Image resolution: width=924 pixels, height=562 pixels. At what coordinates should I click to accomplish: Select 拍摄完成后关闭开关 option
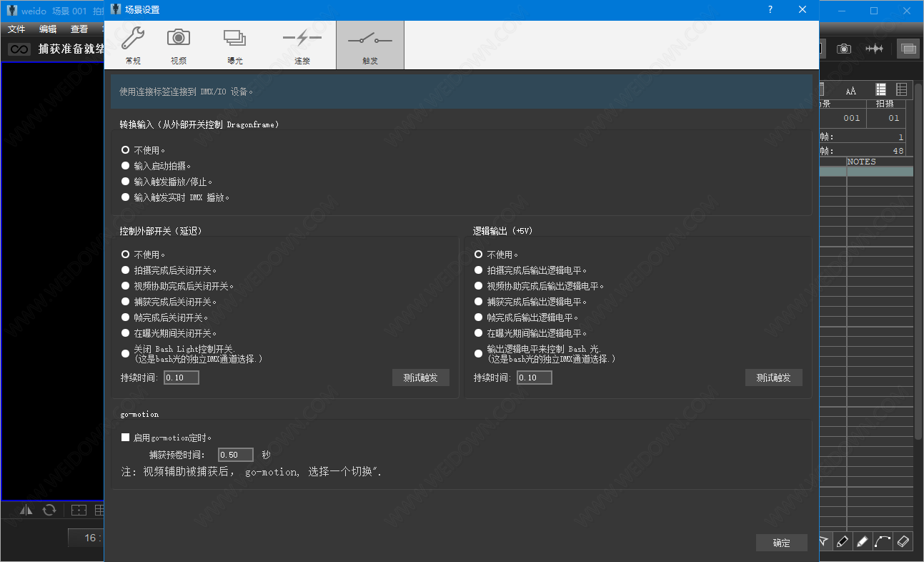[169, 270]
